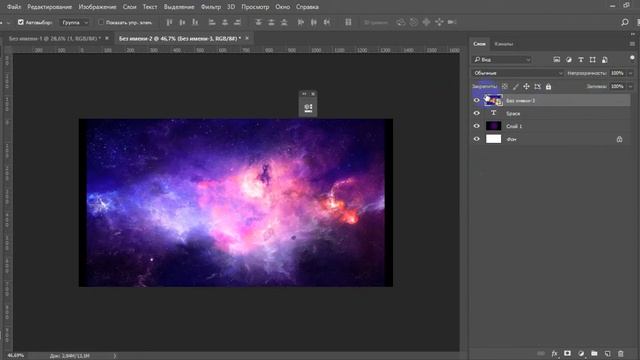
Task: Lock artboard nesting icon
Action: 537,87
